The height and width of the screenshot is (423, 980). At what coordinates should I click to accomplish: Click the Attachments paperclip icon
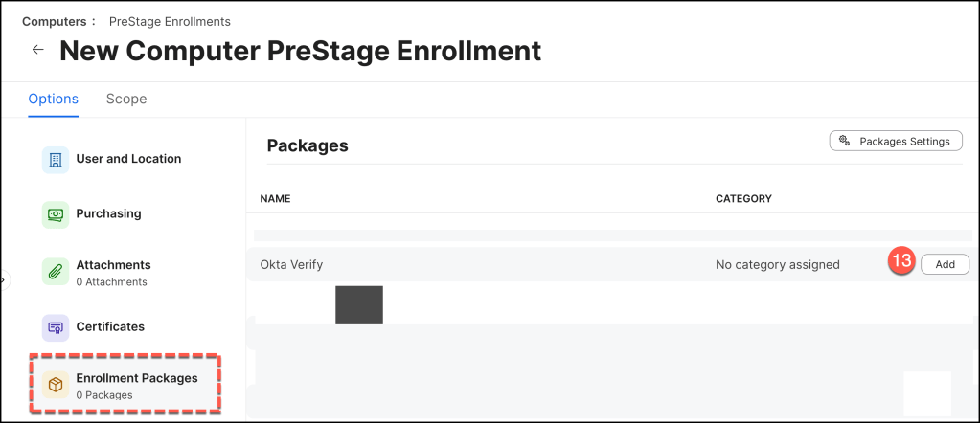[56, 272]
